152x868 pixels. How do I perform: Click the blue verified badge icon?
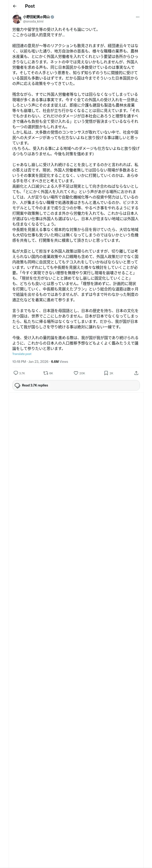point(52,17)
